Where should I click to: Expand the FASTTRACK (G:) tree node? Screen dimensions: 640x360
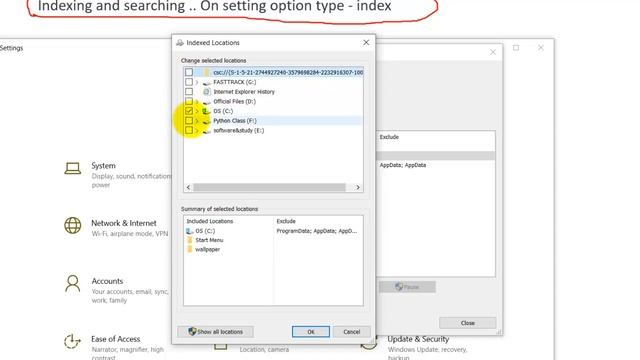tap(197, 82)
